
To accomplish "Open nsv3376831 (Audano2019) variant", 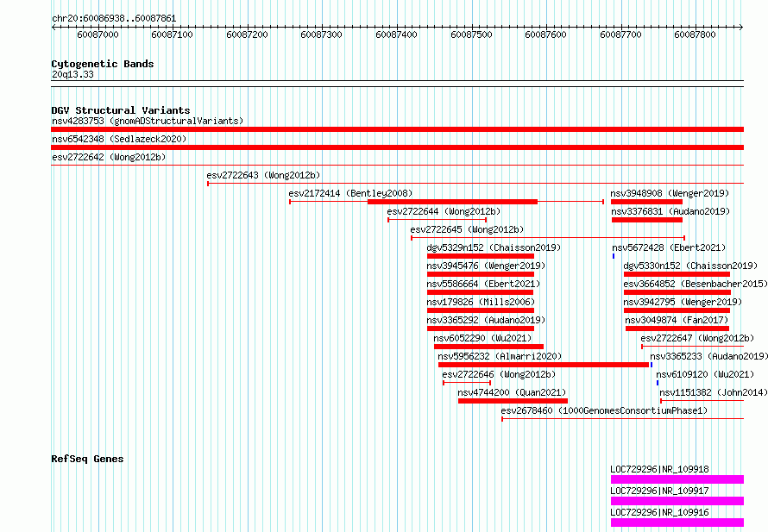I will click(x=670, y=211).
